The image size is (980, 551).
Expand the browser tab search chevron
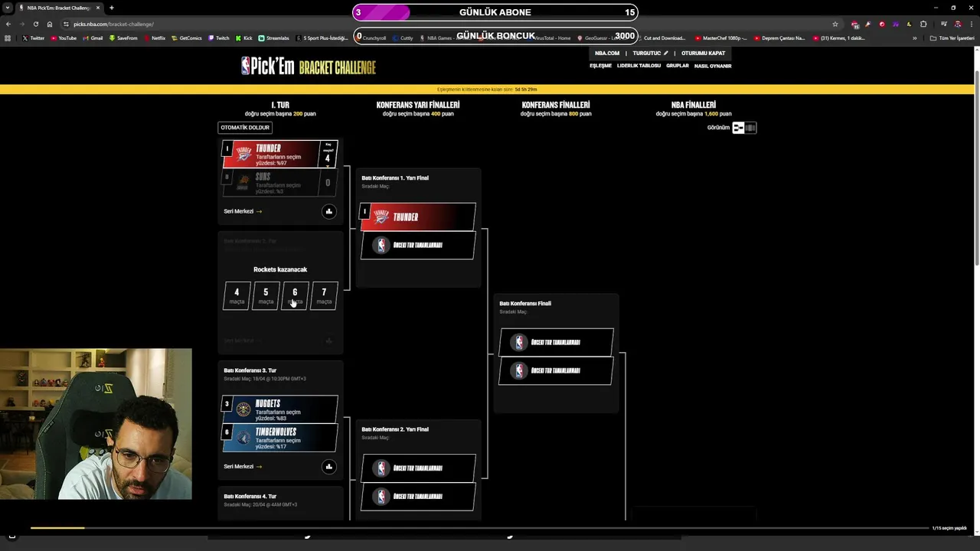(x=6, y=8)
